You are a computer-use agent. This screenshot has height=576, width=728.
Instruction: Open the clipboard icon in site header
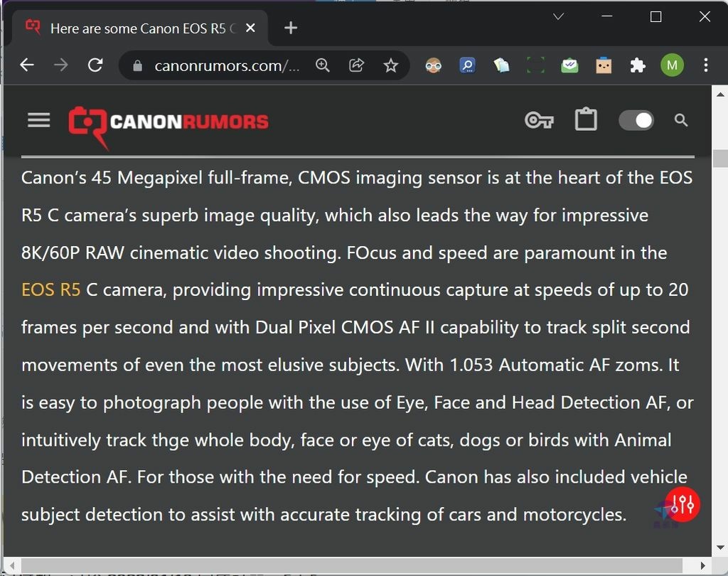point(586,119)
